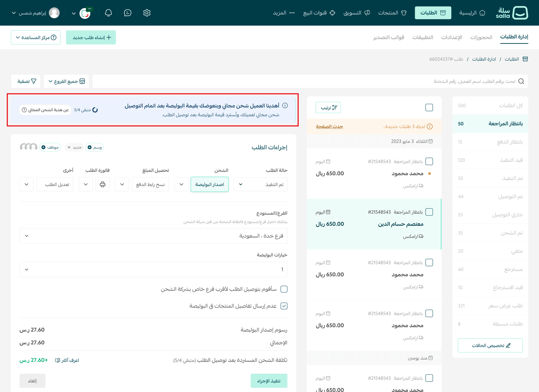
Task: Click the order search input field
Action: (x=310, y=81)
